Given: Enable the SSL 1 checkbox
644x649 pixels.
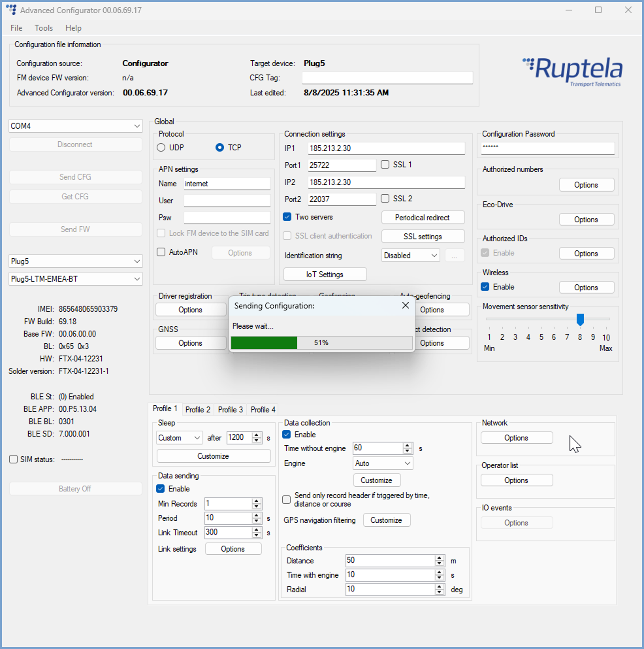Looking at the screenshot, I should coord(385,165).
